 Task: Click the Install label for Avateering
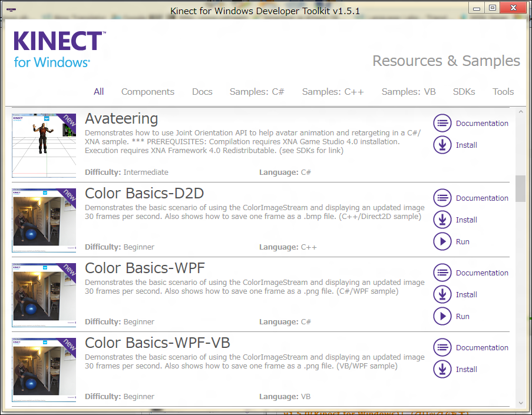pyautogui.click(x=467, y=145)
